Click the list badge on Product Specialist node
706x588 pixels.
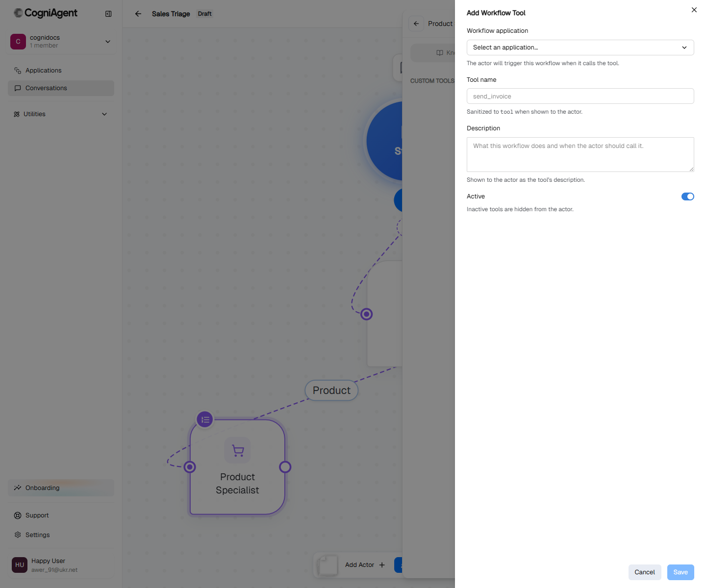pos(205,419)
